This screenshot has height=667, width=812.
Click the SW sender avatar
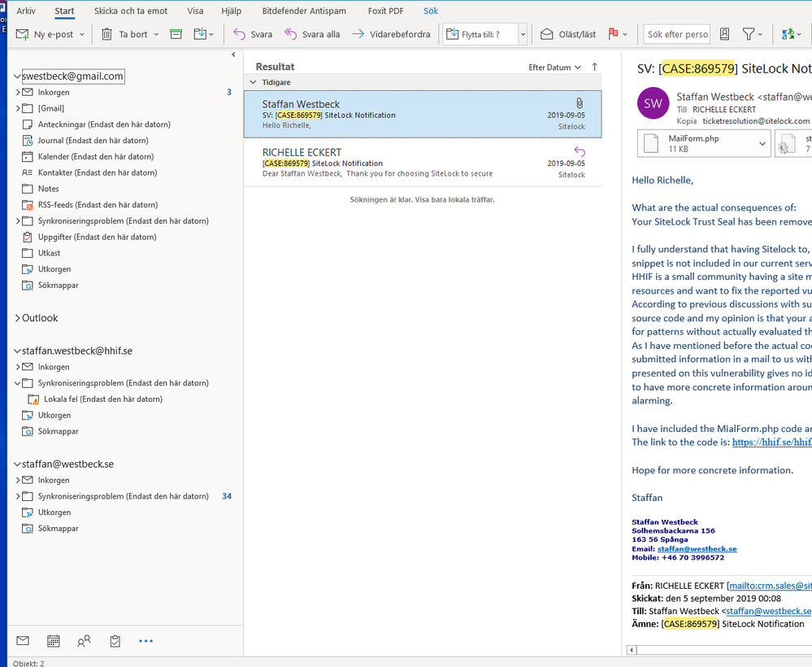tap(653, 103)
